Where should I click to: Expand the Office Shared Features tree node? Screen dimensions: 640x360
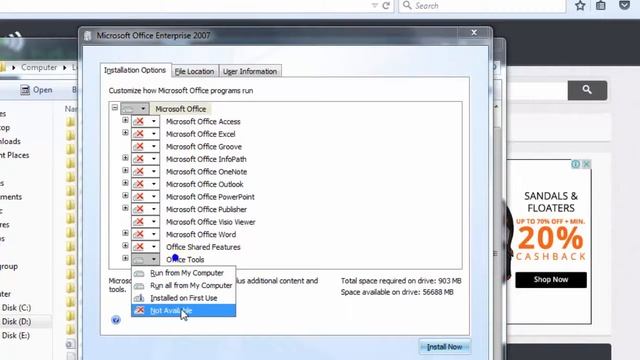(125, 246)
